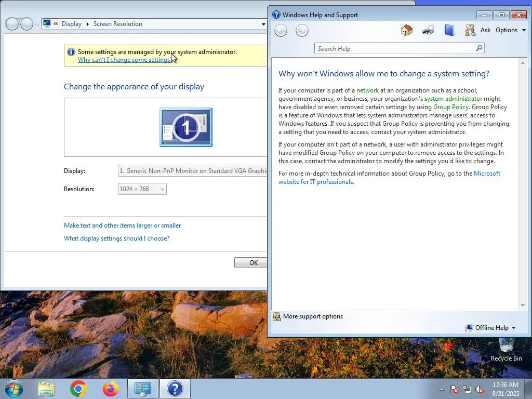Show hidden system tray icons
The height and width of the screenshot is (399, 532).
442,389
